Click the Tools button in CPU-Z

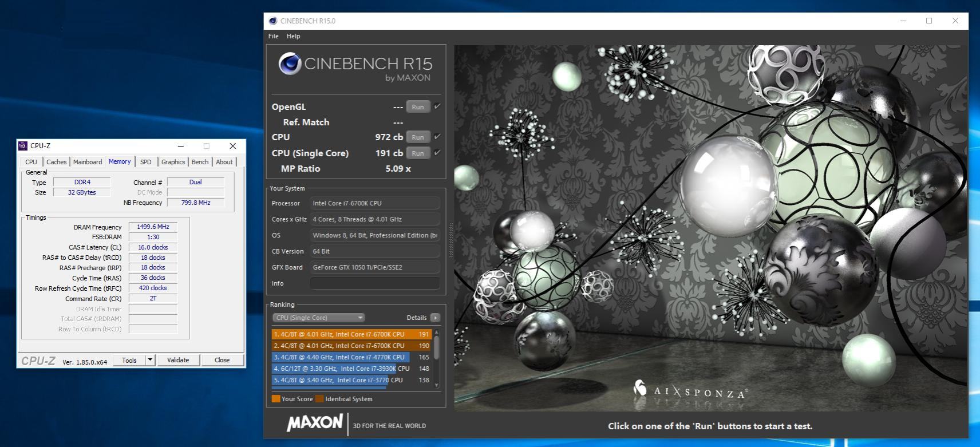pos(129,360)
